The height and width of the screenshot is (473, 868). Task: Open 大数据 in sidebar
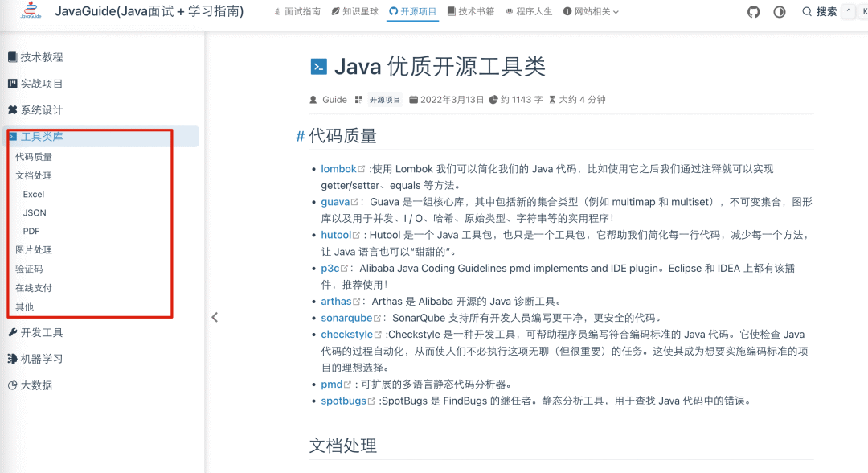click(x=31, y=385)
